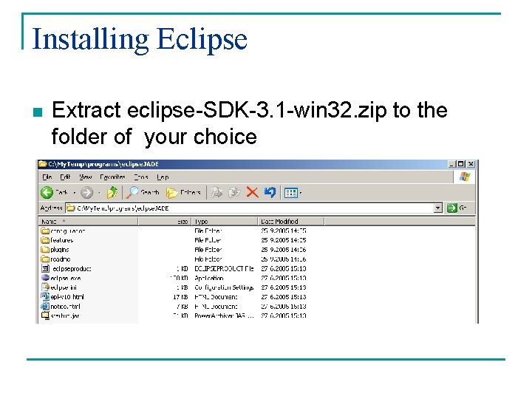The image size is (532, 399).
Task: Open the Views icon menu
Action: coord(291,193)
